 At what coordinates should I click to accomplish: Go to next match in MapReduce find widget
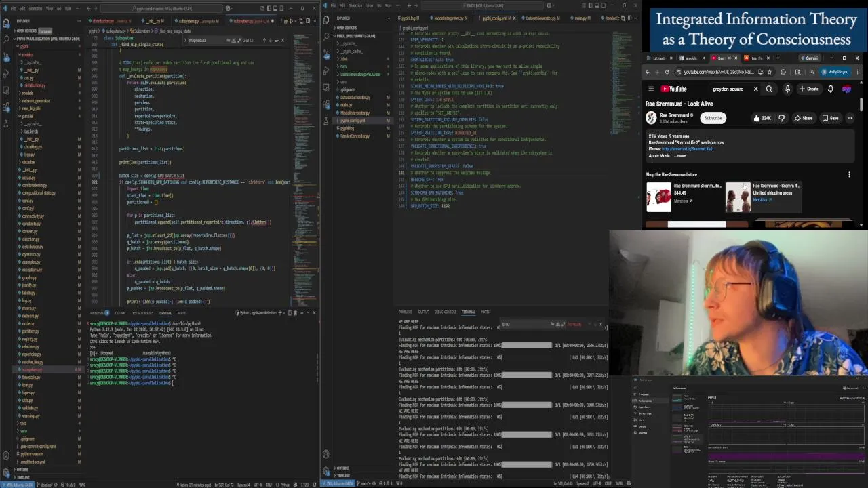coord(271,40)
